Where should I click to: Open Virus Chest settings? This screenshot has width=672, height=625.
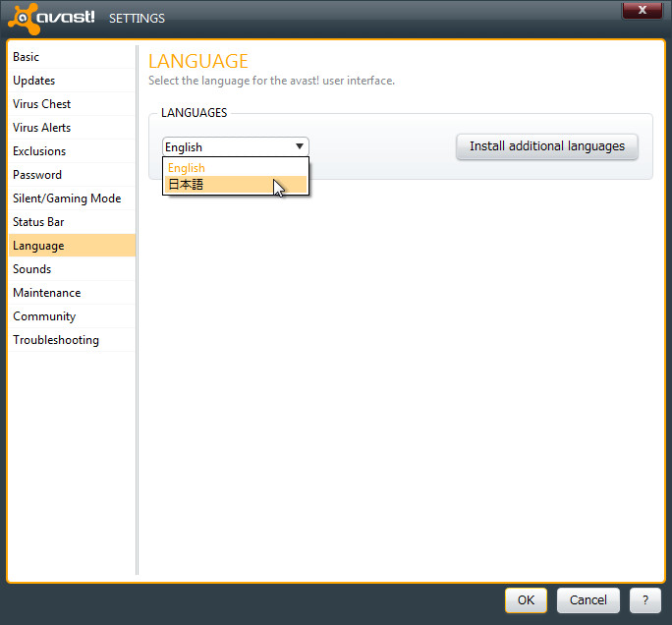click(x=72, y=104)
